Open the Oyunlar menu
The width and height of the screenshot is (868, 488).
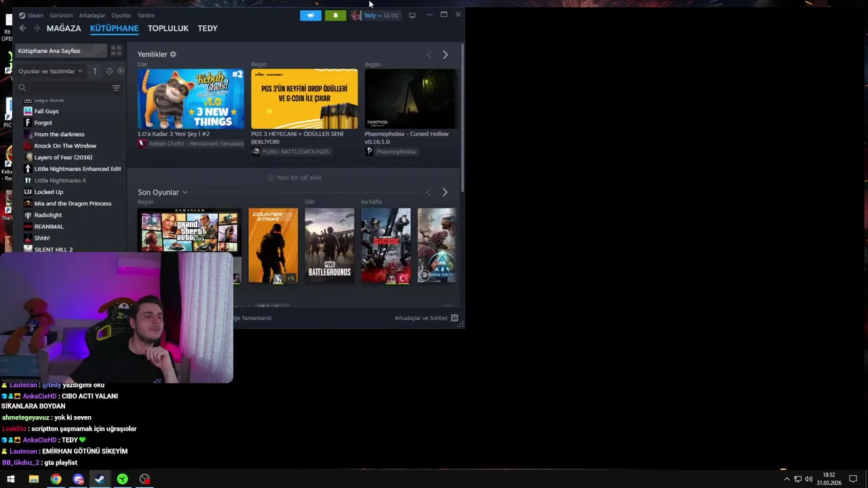pos(121,15)
